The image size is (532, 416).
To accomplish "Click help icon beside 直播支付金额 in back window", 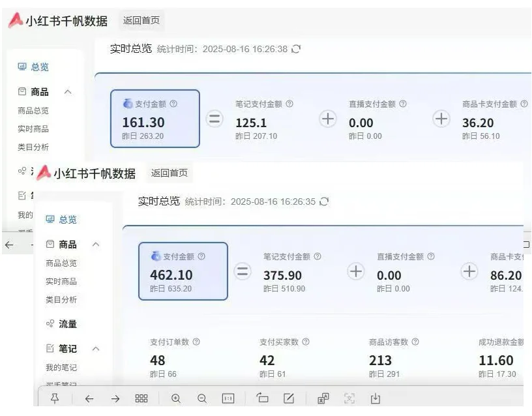I will pos(403,104).
